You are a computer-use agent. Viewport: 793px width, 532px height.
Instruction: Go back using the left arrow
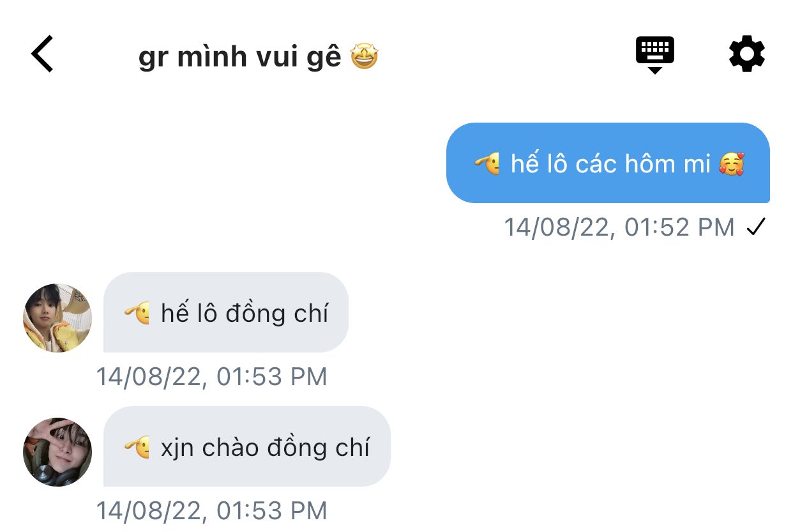42,54
